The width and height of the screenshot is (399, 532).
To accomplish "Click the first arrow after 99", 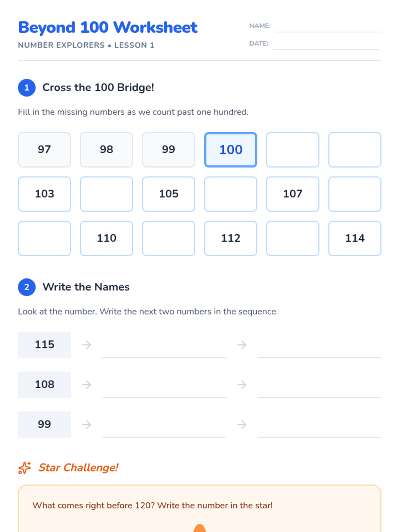I will tap(87, 425).
